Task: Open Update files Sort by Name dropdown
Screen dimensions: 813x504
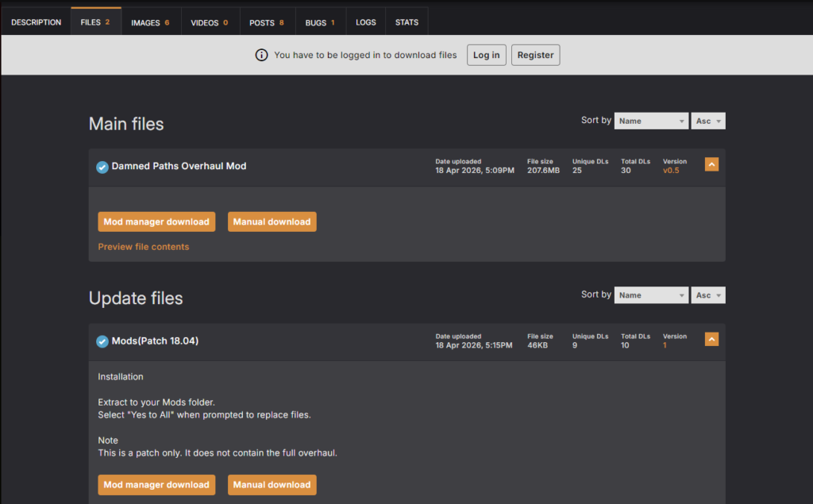Action: click(x=651, y=295)
